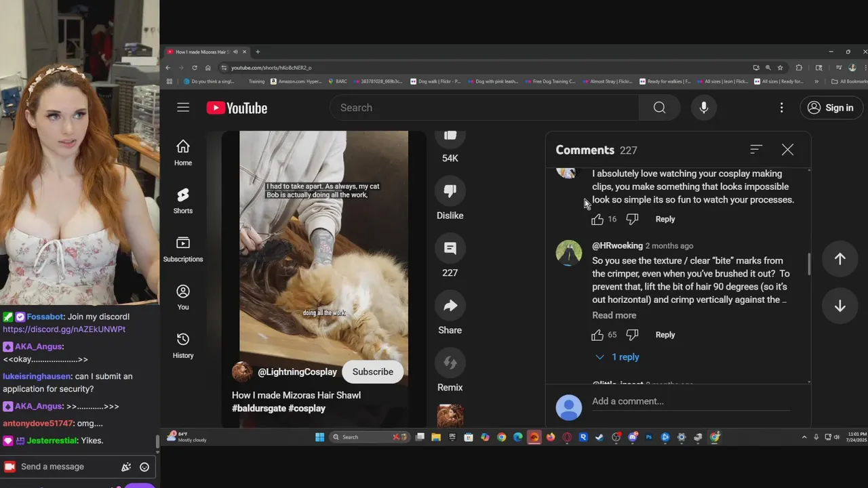Close the Comments panel

point(787,150)
